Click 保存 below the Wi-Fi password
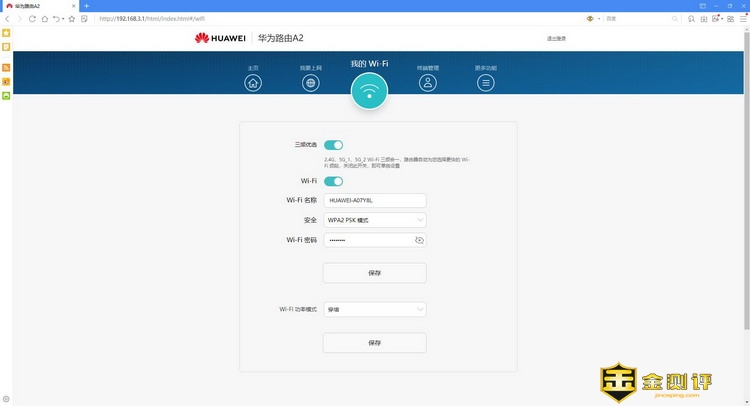Viewport: 750px width, 406px height. point(375,272)
